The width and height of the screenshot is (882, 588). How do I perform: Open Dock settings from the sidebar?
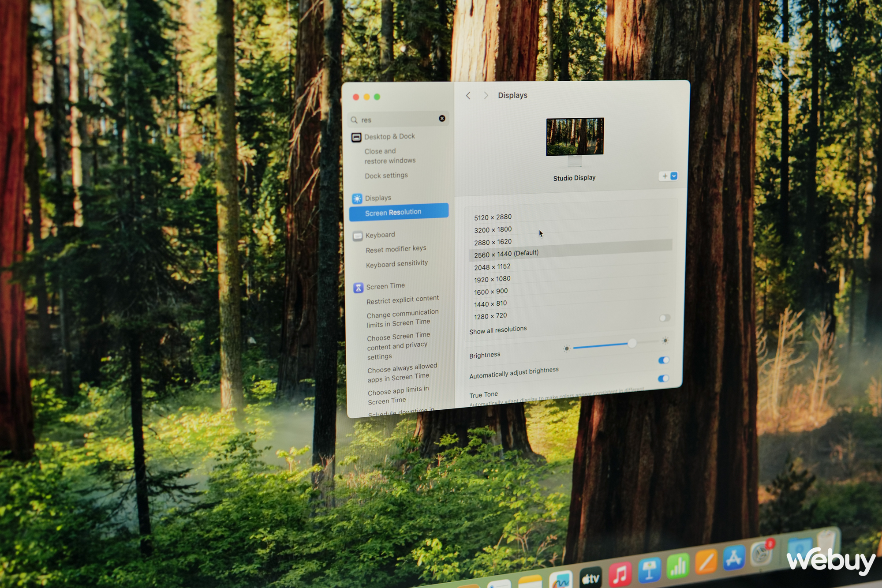pyautogui.click(x=386, y=175)
